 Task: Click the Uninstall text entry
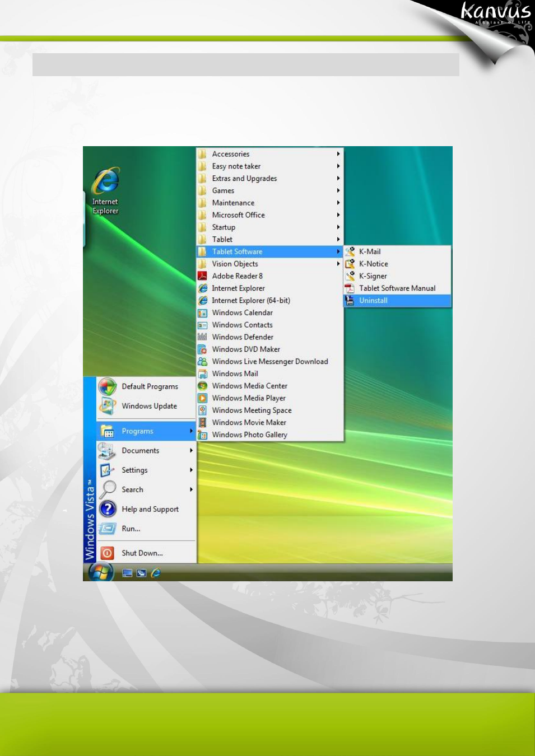click(373, 301)
